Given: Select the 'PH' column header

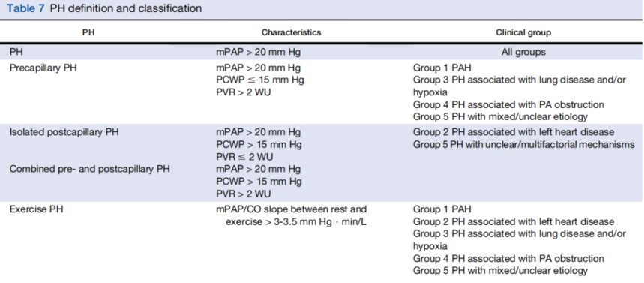Looking at the screenshot, I should (x=88, y=32).
